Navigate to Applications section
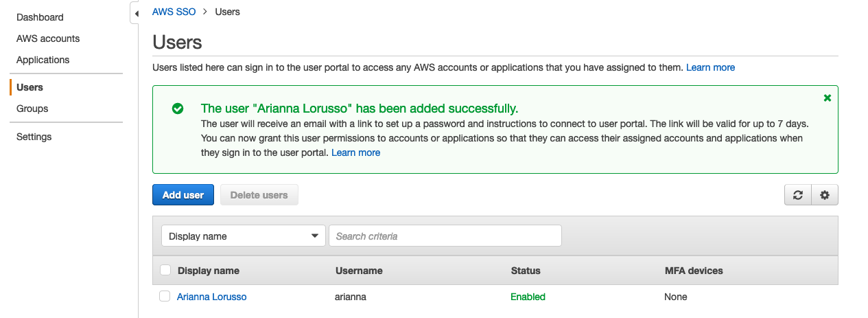Viewport: 868px width, 318px height. coord(43,60)
